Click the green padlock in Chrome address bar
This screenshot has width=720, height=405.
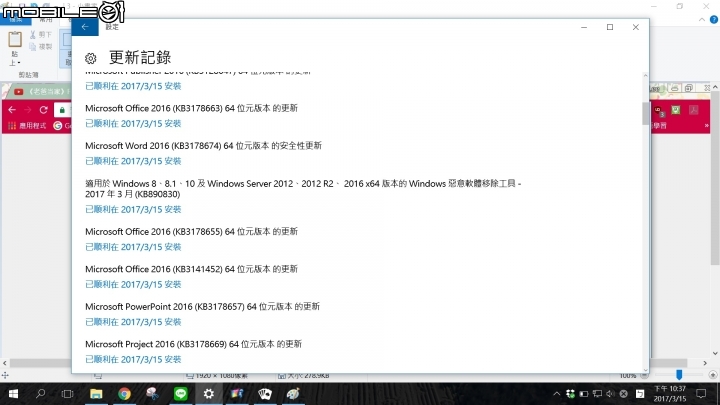(62, 110)
